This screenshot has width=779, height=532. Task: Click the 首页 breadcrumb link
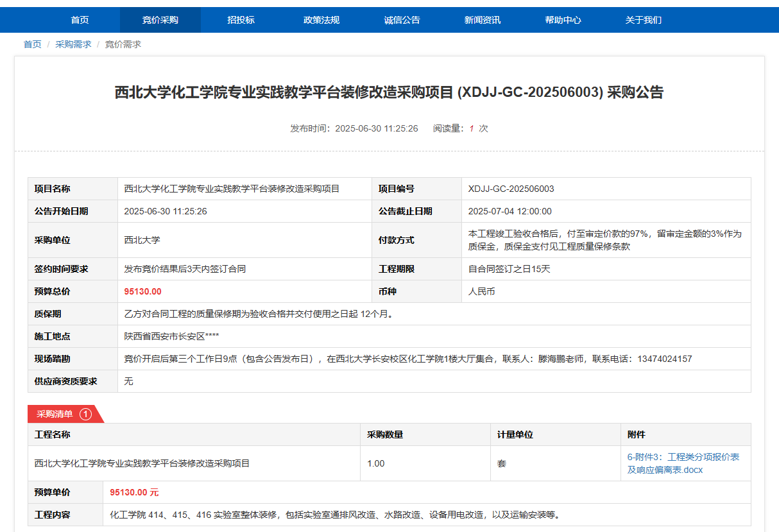click(32, 44)
